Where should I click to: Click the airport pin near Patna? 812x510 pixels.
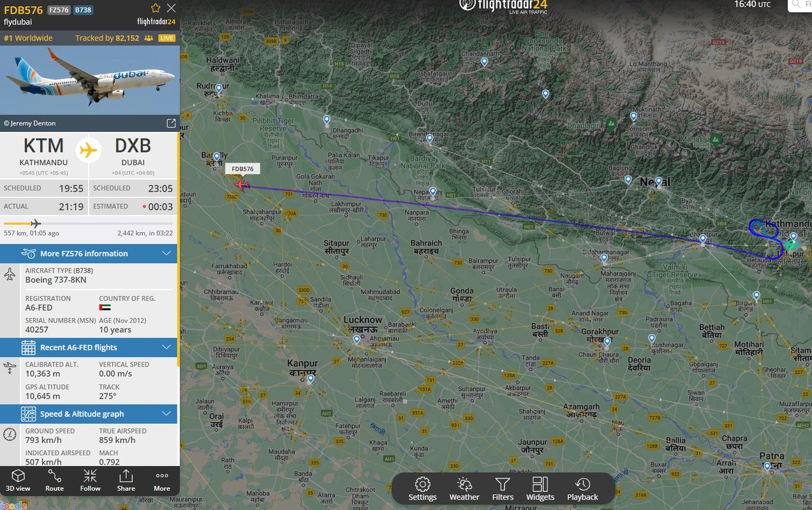[767, 467]
